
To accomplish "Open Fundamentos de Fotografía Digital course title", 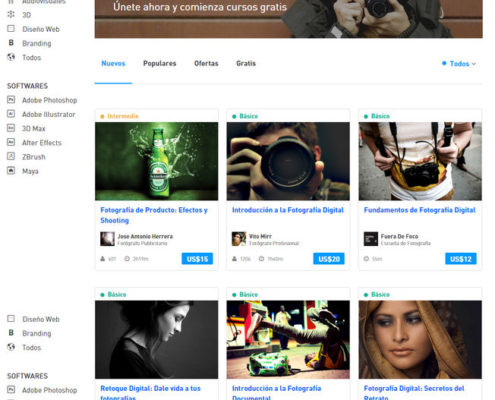I will coord(420,210).
